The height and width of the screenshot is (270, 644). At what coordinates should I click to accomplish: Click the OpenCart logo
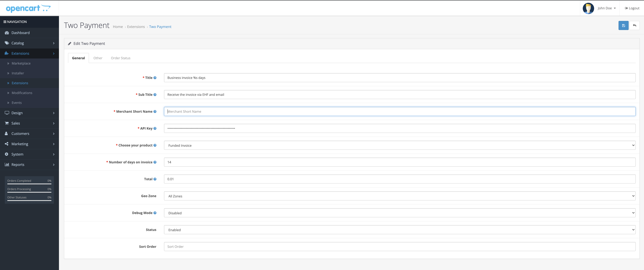coord(28,8)
